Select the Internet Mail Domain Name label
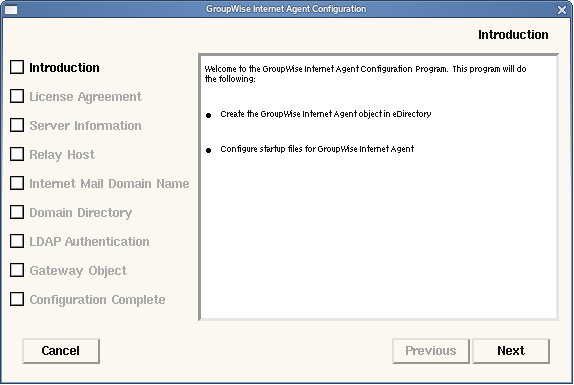Image resolution: width=574 pixels, height=385 pixels. (x=109, y=183)
